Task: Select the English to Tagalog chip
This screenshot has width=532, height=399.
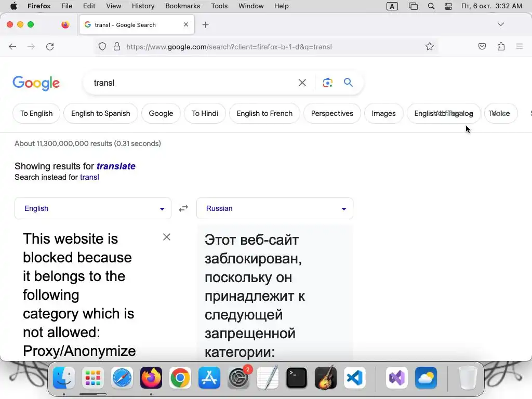Action: [x=444, y=113]
